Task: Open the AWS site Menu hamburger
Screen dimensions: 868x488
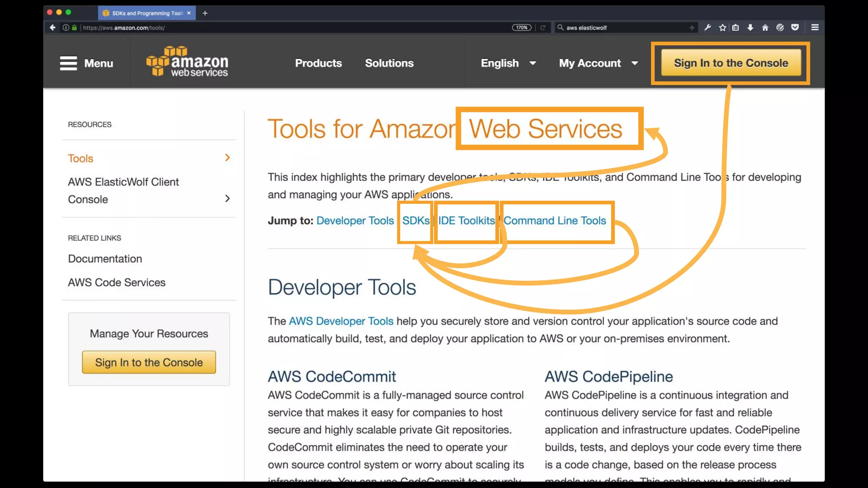Action: [86, 63]
